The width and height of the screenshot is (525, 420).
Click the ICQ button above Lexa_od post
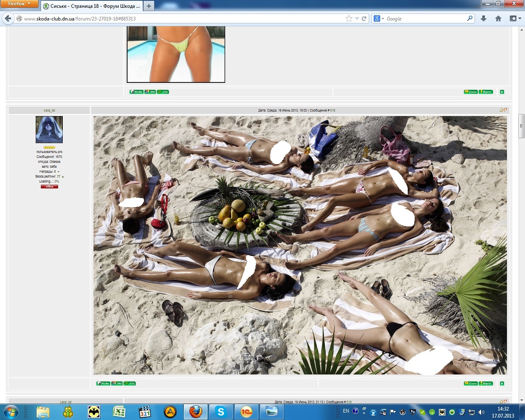pyautogui.click(x=163, y=92)
